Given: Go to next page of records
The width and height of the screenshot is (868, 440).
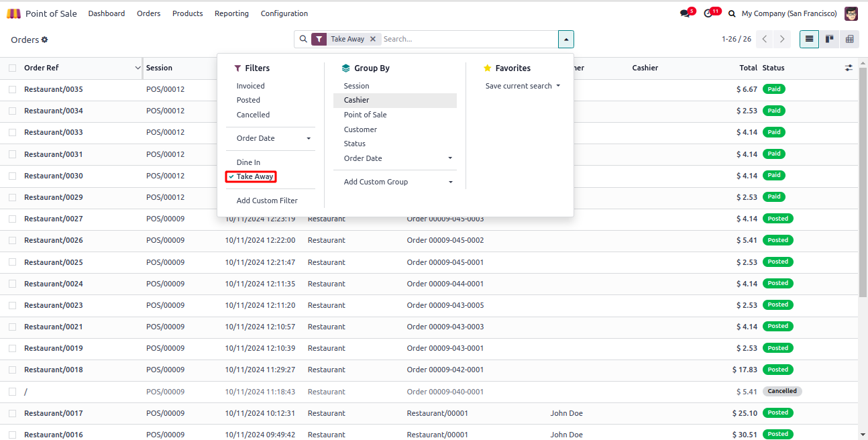Looking at the screenshot, I should coord(782,39).
